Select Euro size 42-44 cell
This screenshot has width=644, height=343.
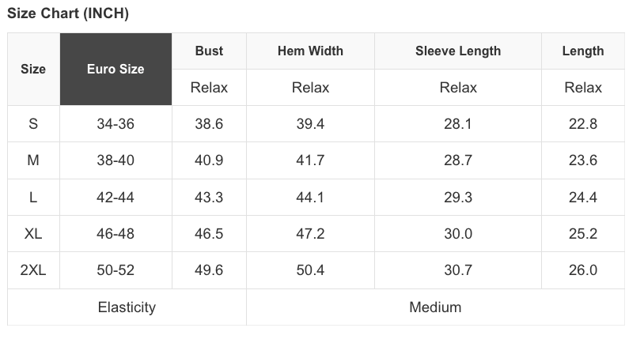[x=116, y=198]
